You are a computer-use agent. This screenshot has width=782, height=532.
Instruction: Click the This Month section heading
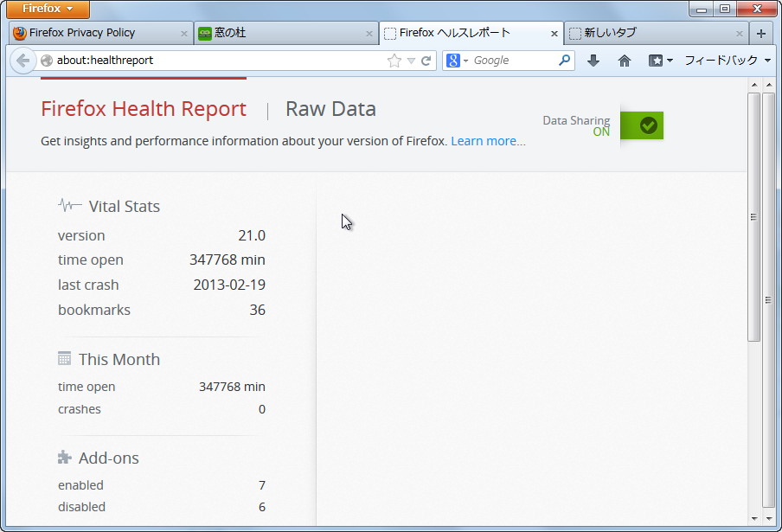(119, 360)
